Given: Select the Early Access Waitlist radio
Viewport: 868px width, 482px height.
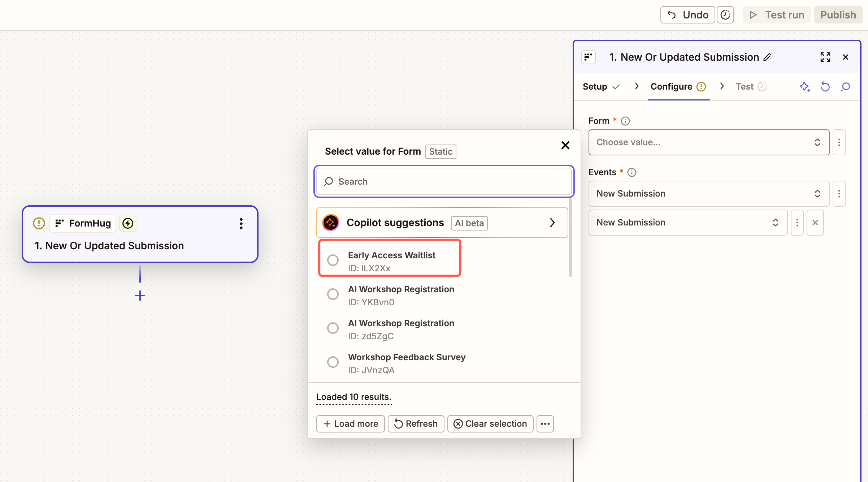Looking at the screenshot, I should pos(333,260).
